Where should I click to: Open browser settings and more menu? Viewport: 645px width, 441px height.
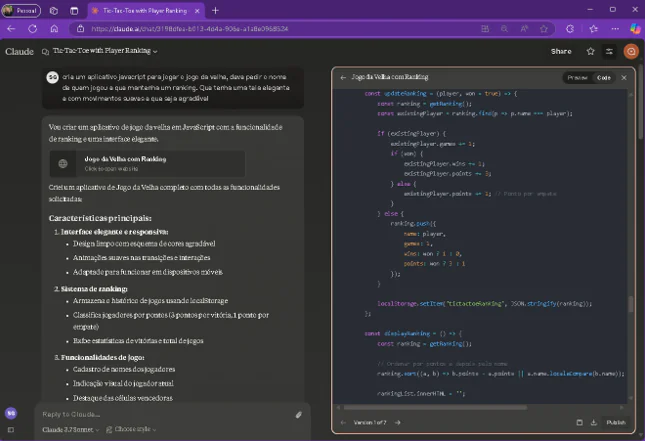click(615, 29)
